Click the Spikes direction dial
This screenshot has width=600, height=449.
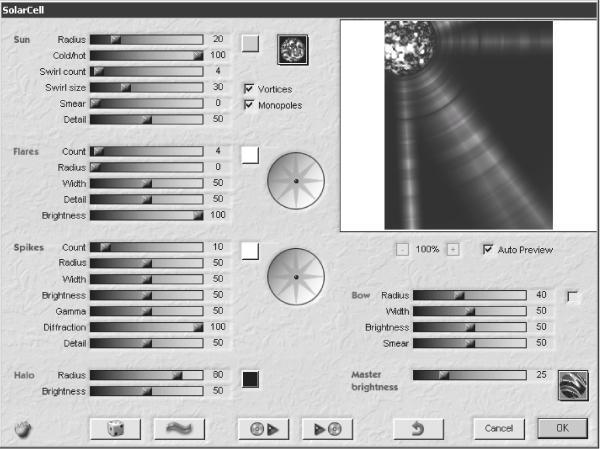tap(296, 277)
